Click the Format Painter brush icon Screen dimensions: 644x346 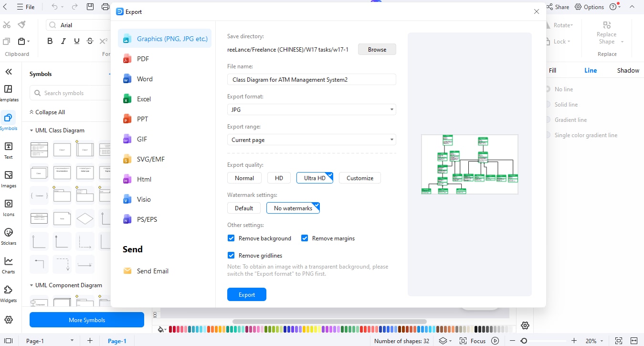(21, 24)
